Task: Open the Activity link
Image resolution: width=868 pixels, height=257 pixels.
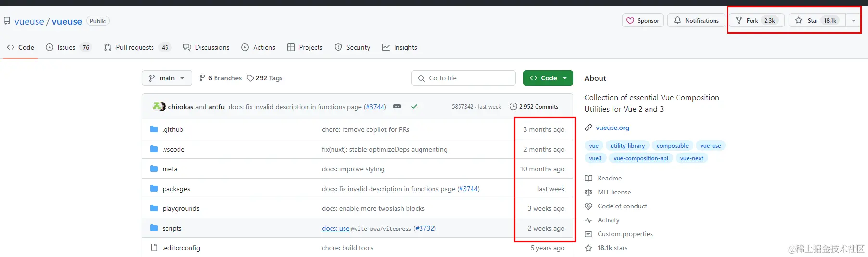Action: tap(602, 220)
